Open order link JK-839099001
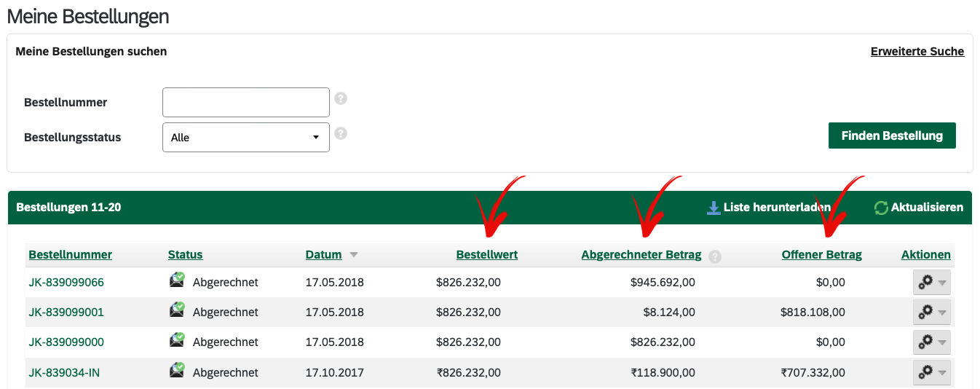Screen dimensions: 980x389 point(66,313)
